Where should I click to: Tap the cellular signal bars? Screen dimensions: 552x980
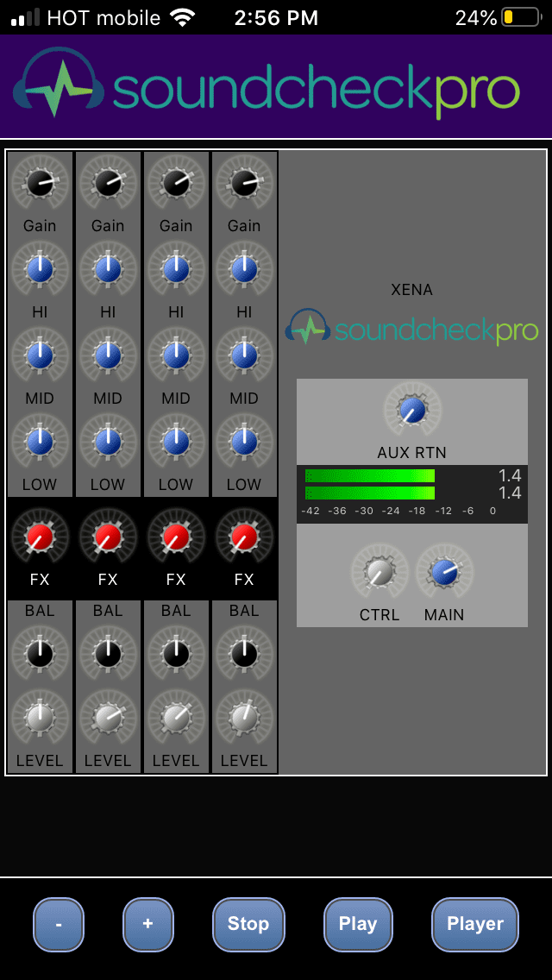[x=26, y=18]
